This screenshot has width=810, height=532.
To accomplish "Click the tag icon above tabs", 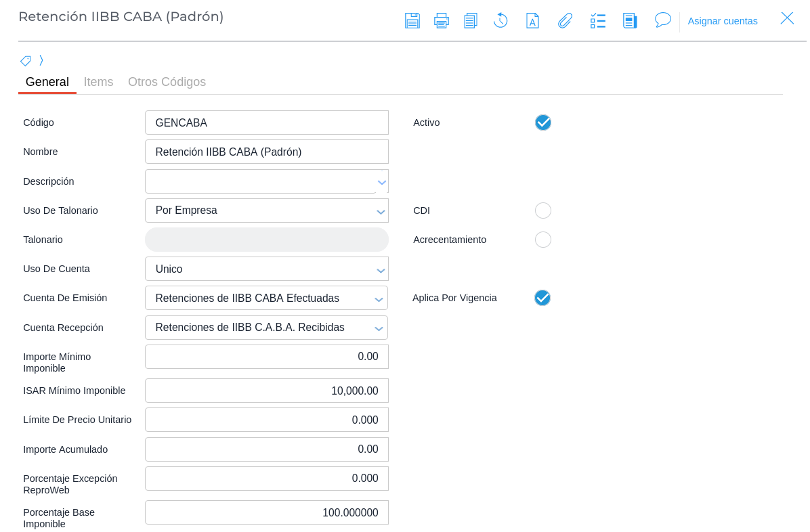I will [26, 61].
